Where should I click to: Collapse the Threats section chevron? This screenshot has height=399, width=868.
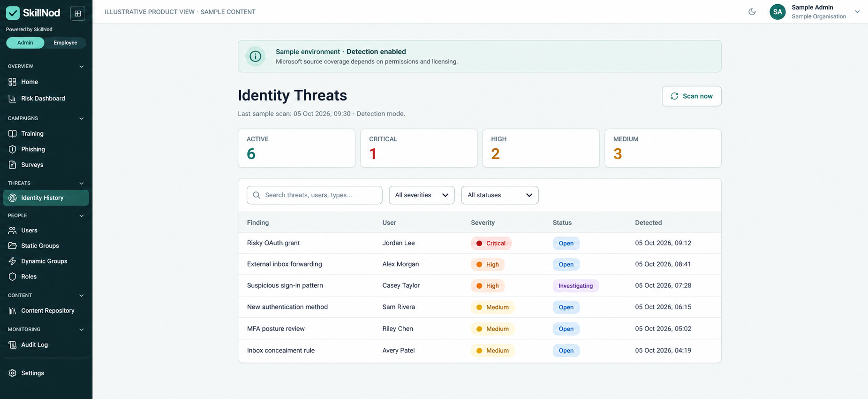point(82,183)
